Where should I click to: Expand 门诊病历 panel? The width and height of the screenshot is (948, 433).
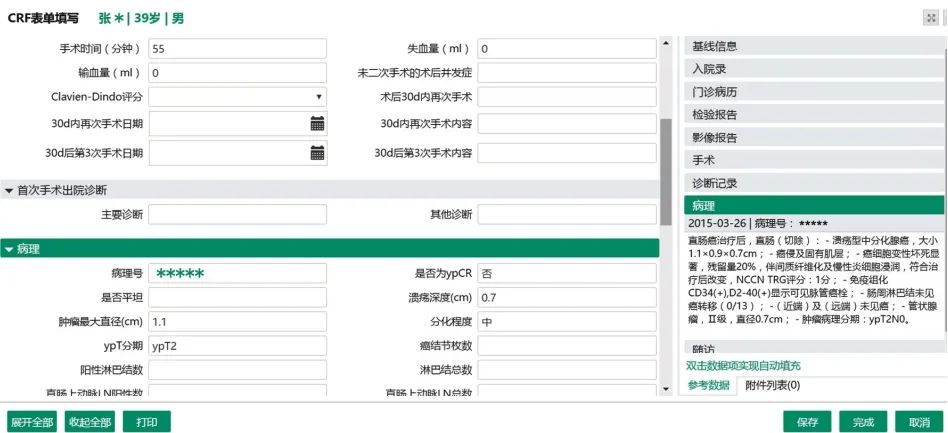pos(814,92)
